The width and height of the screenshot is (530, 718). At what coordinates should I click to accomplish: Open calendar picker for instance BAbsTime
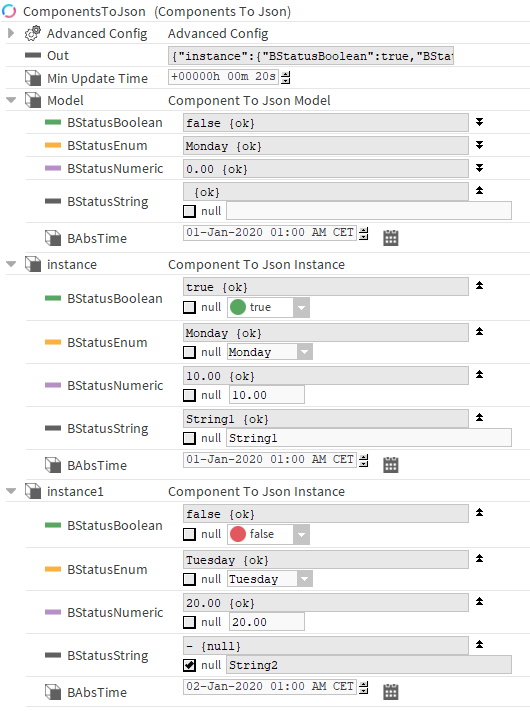[390, 465]
